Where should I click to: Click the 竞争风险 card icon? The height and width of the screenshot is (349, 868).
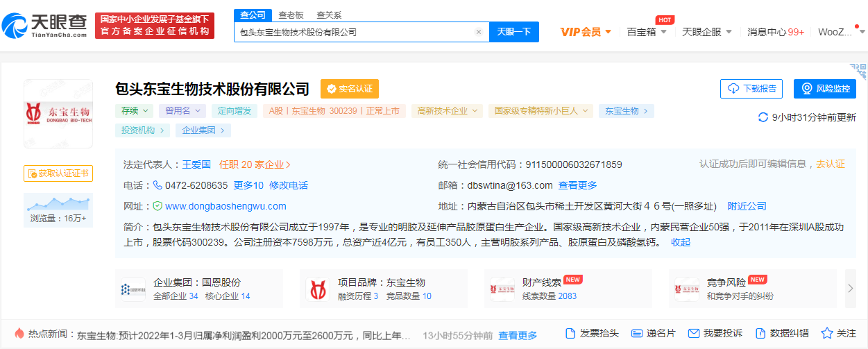[x=687, y=289]
